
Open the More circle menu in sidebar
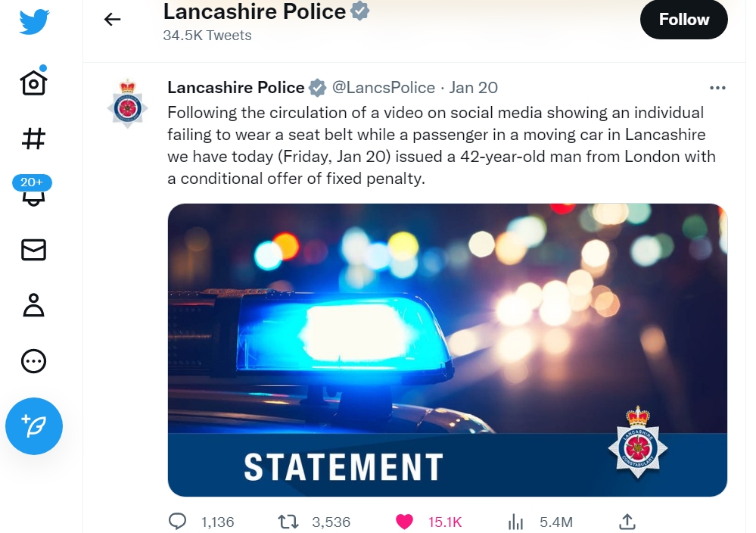click(34, 361)
